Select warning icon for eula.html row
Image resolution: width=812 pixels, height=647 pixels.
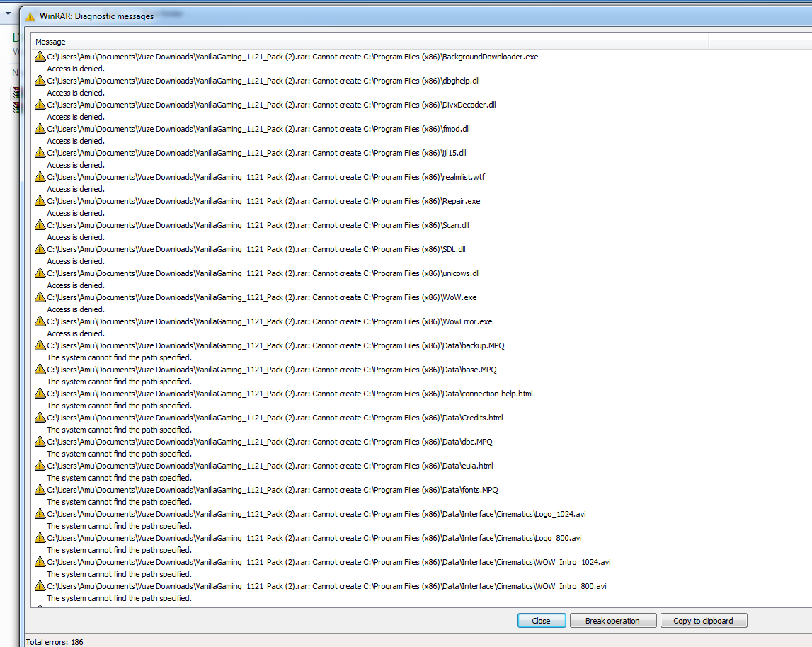pyautogui.click(x=40, y=465)
